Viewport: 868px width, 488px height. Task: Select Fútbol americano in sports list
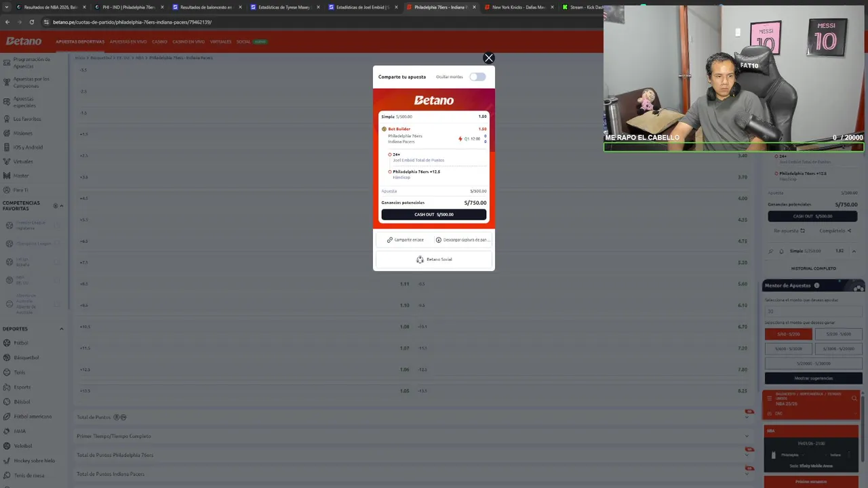tap(33, 416)
